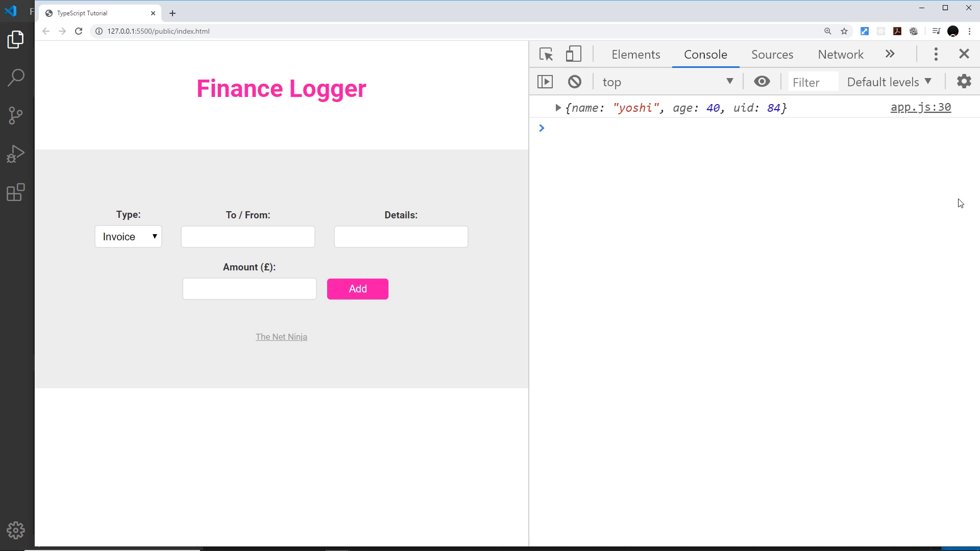Reload the page
This screenshot has width=980, height=551.
[79, 31]
